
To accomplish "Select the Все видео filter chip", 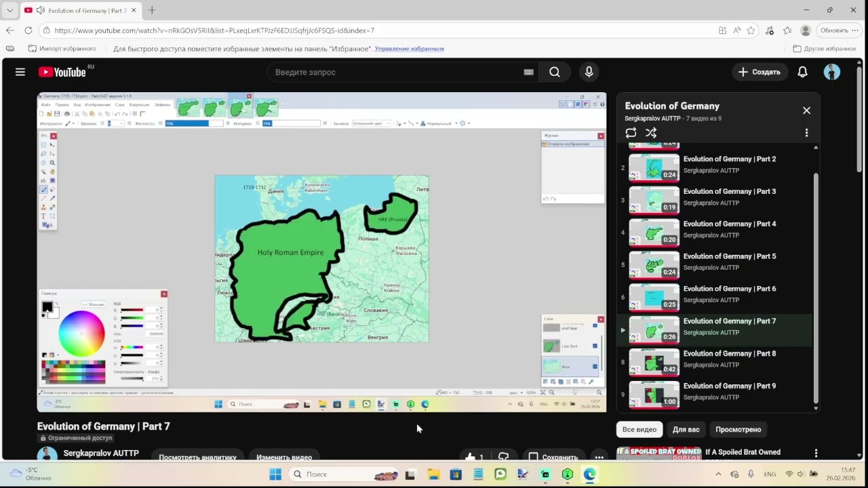I will 639,430.
